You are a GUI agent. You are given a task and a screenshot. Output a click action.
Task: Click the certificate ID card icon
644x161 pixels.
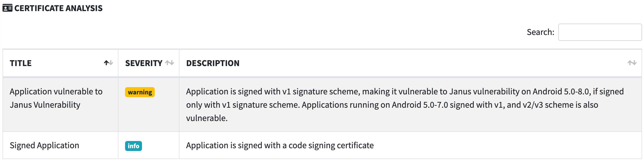[x=7, y=8]
